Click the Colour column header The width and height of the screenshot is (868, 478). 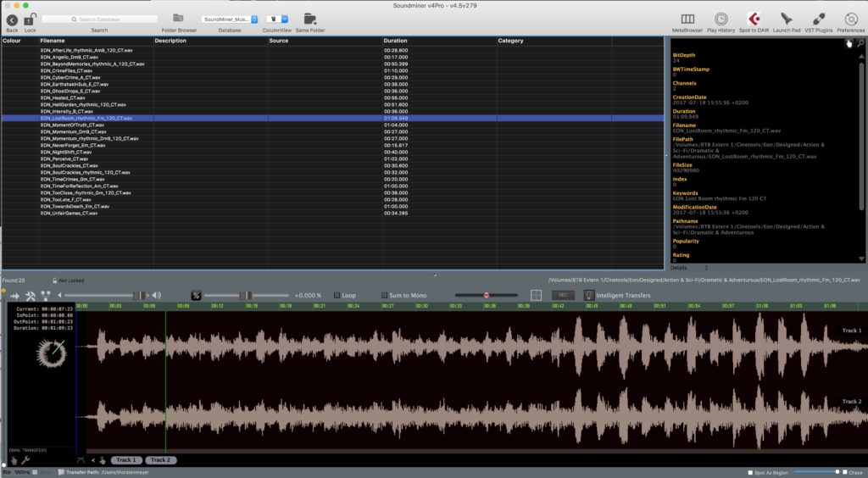pos(20,41)
